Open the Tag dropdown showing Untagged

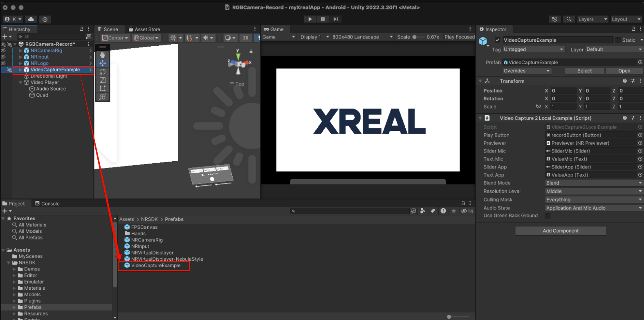pos(534,50)
